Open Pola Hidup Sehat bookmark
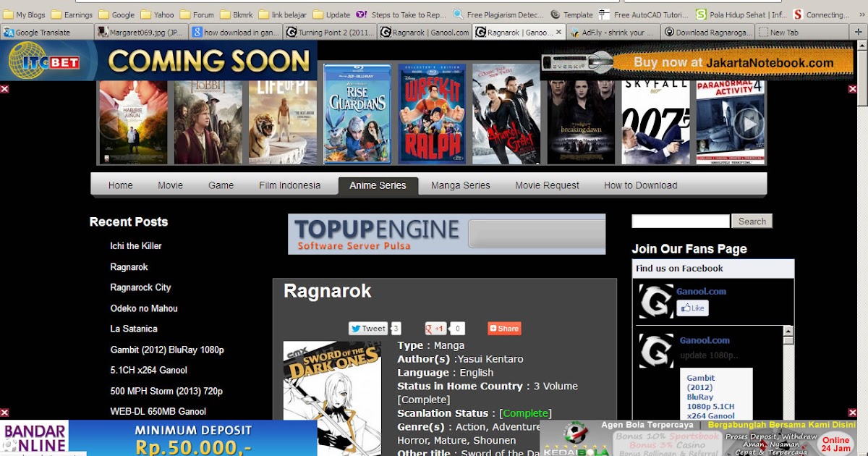Image resolution: width=868 pixels, height=456 pixels. click(x=741, y=14)
